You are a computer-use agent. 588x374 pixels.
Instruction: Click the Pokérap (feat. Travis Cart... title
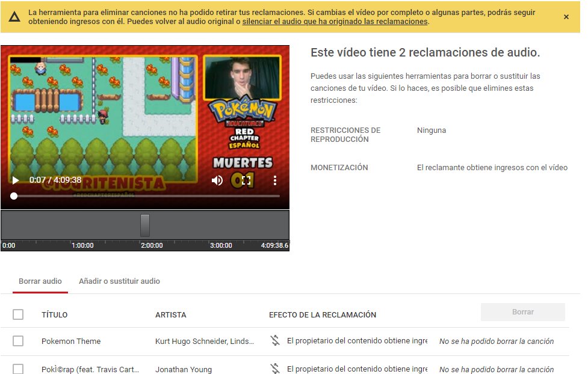[x=90, y=369]
